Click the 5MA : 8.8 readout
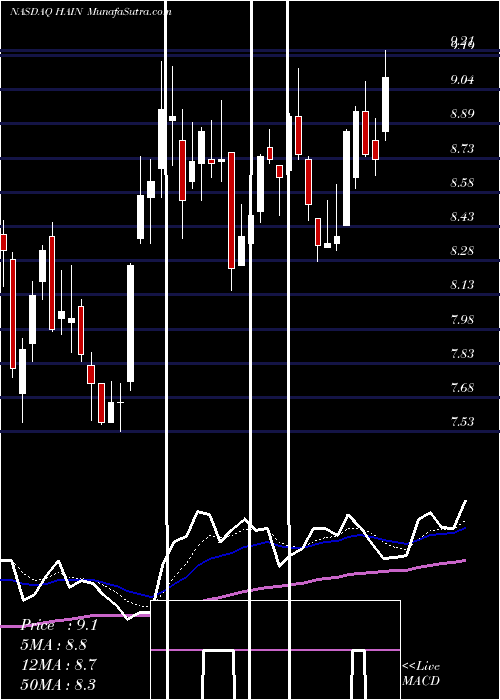The width and height of the screenshot is (500, 700). (x=54, y=645)
